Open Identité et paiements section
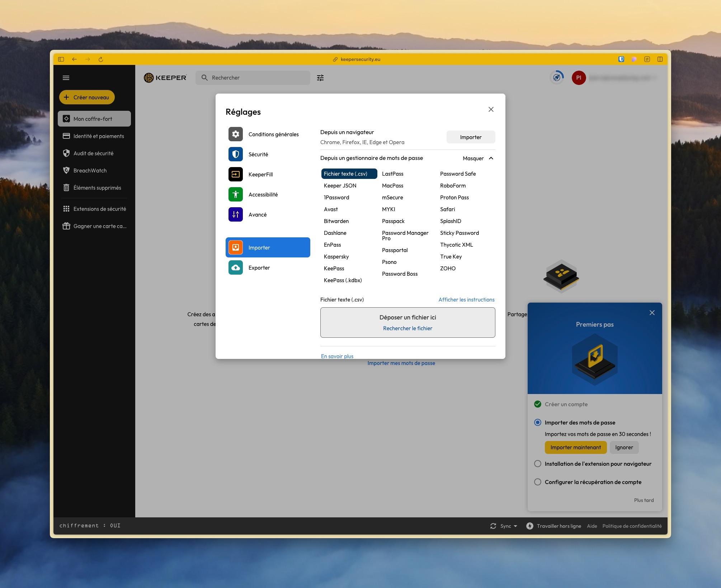The height and width of the screenshot is (588, 721). pos(94,136)
